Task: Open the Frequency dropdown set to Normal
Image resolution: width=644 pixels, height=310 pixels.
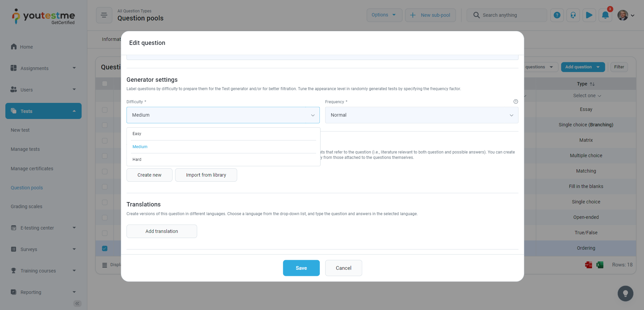Action: click(422, 115)
